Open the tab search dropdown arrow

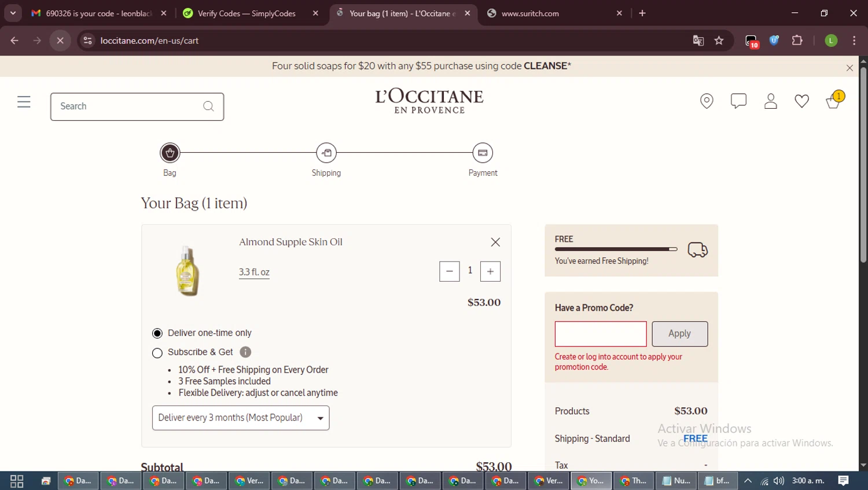[x=13, y=13]
